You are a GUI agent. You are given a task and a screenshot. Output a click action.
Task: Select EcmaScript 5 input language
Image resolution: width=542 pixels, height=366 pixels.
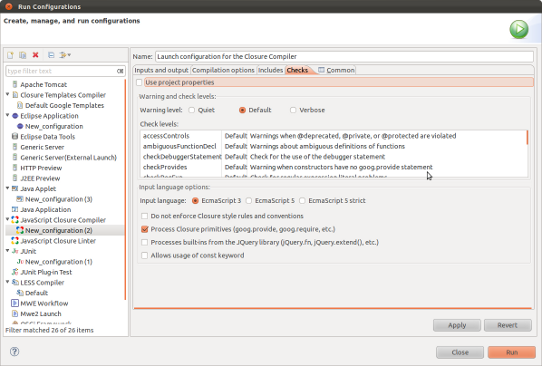tap(249, 200)
